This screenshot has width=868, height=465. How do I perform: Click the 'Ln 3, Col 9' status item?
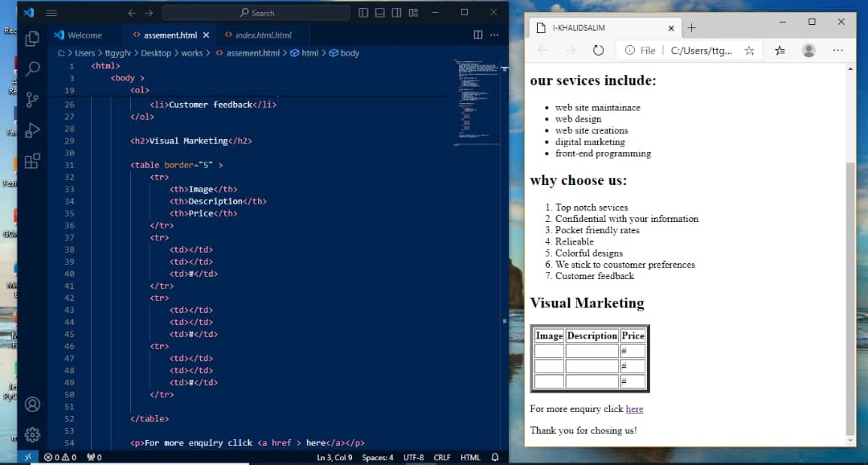(334, 457)
